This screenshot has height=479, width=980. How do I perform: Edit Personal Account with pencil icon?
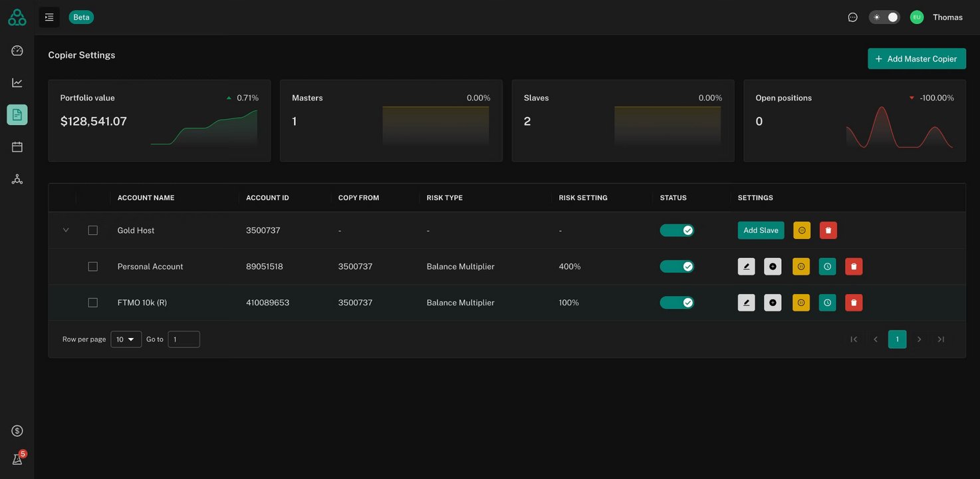(747, 266)
